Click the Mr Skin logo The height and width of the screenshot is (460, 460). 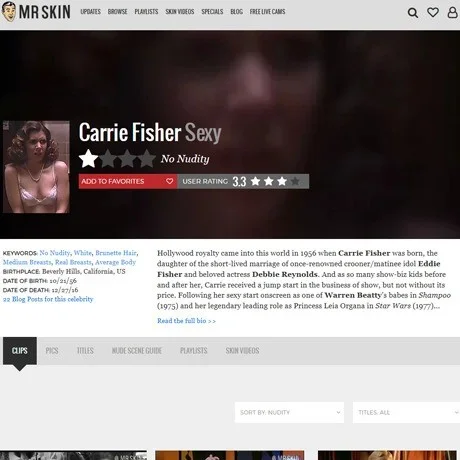[36, 12]
